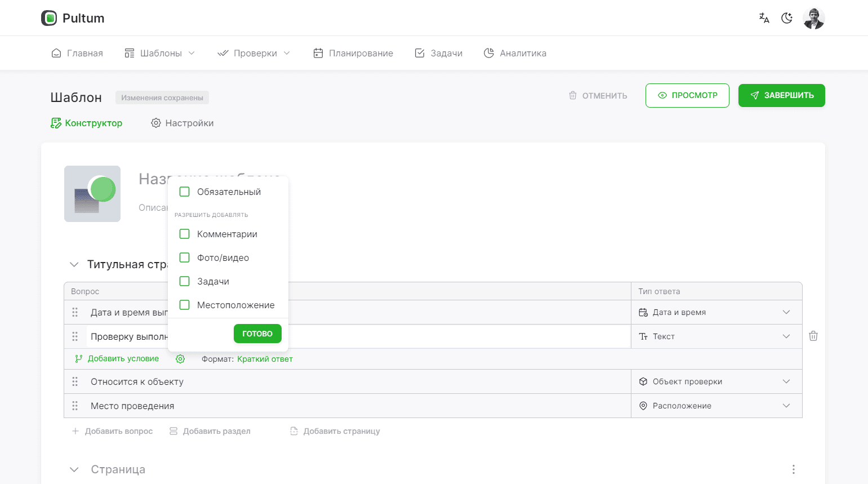Expand Проверки navigation dropdown
The height and width of the screenshot is (484, 868).
pos(254,53)
